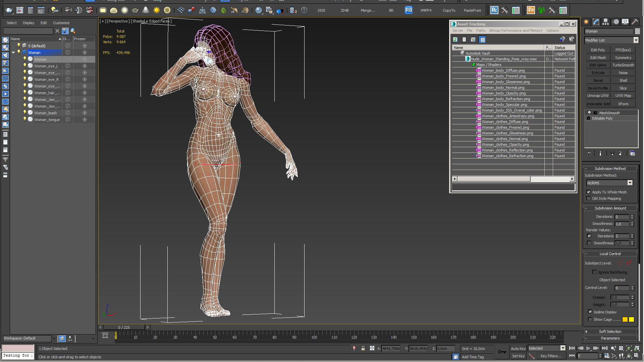
Task: Click the orange FP icon
Action: 531,10
